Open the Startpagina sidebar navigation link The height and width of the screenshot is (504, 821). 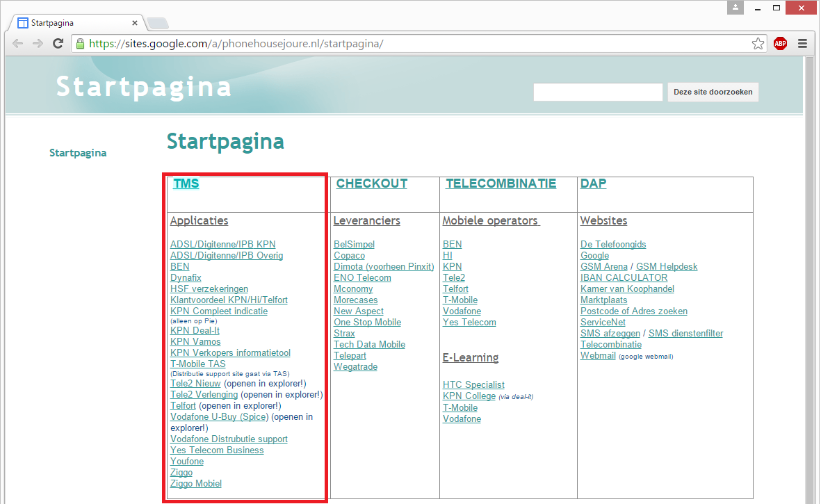[78, 153]
